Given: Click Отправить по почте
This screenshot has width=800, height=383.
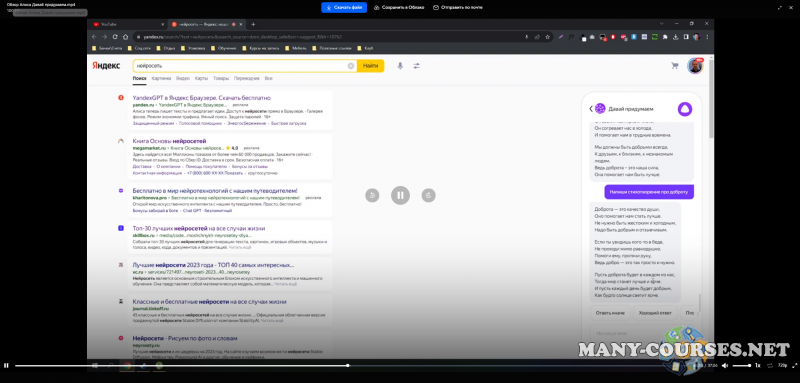Looking at the screenshot, I should click(458, 8).
